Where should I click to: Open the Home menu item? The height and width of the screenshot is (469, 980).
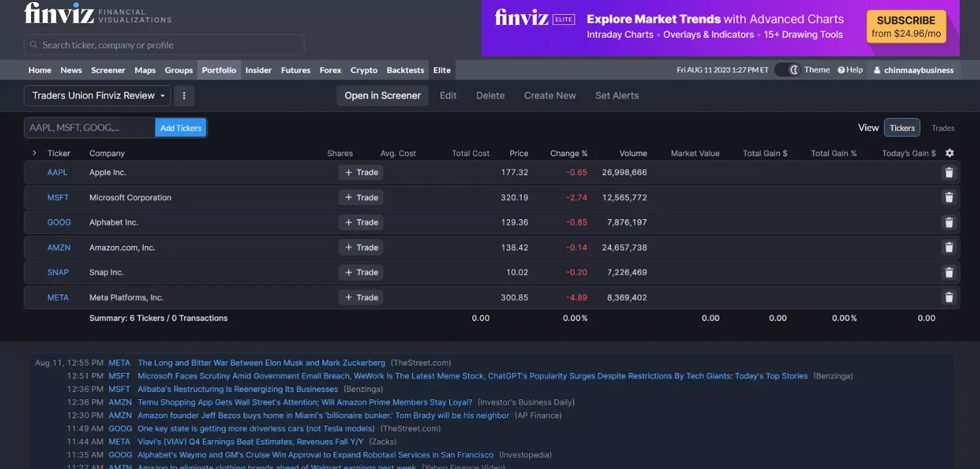(40, 70)
